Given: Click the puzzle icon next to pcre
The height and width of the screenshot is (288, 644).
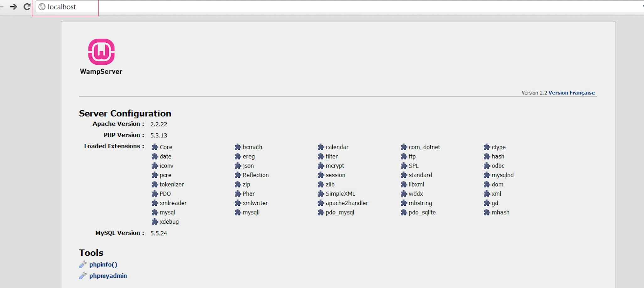Looking at the screenshot, I should (x=155, y=175).
